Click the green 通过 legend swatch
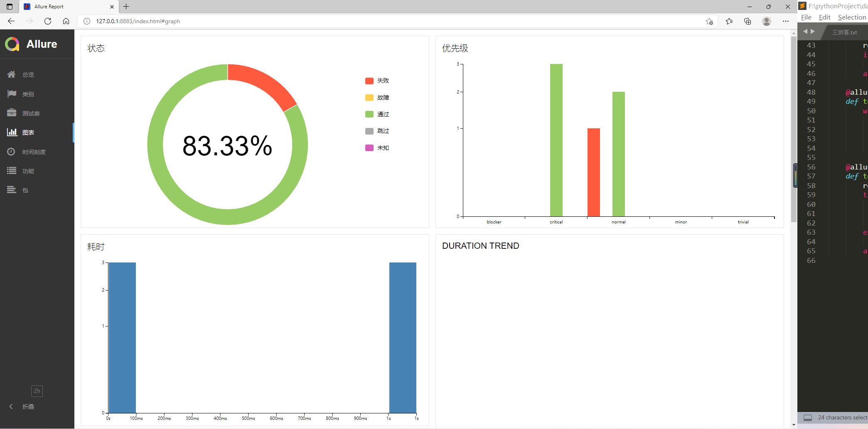This screenshot has height=429, width=868. click(x=369, y=114)
